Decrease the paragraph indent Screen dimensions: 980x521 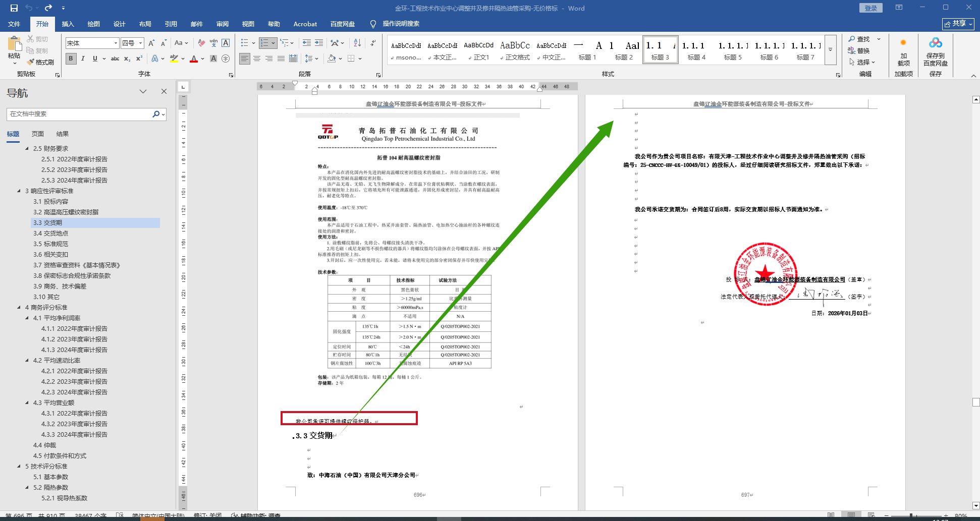coord(307,43)
